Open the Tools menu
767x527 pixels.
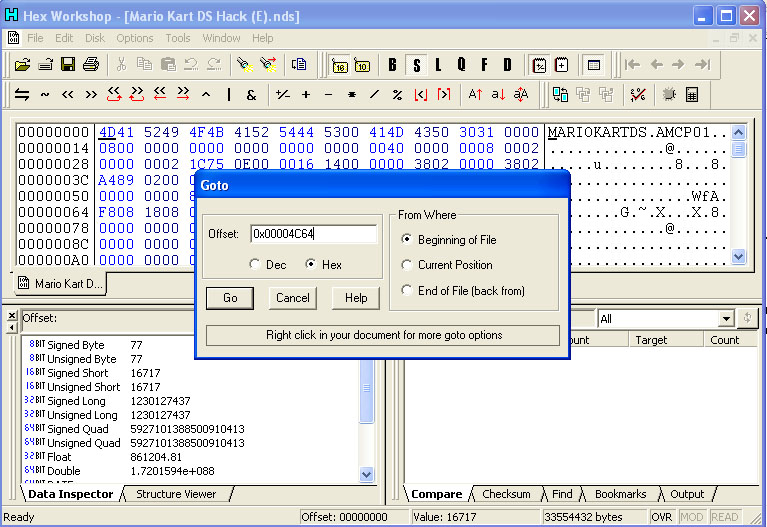pyautogui.click(x=178, y=38)
